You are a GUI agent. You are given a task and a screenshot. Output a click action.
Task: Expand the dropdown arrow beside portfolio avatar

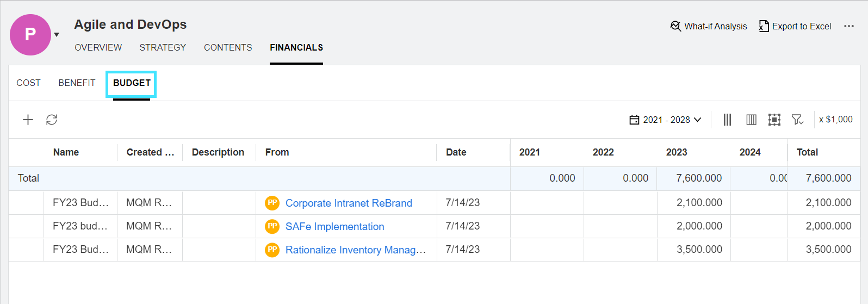pos(57,35)
